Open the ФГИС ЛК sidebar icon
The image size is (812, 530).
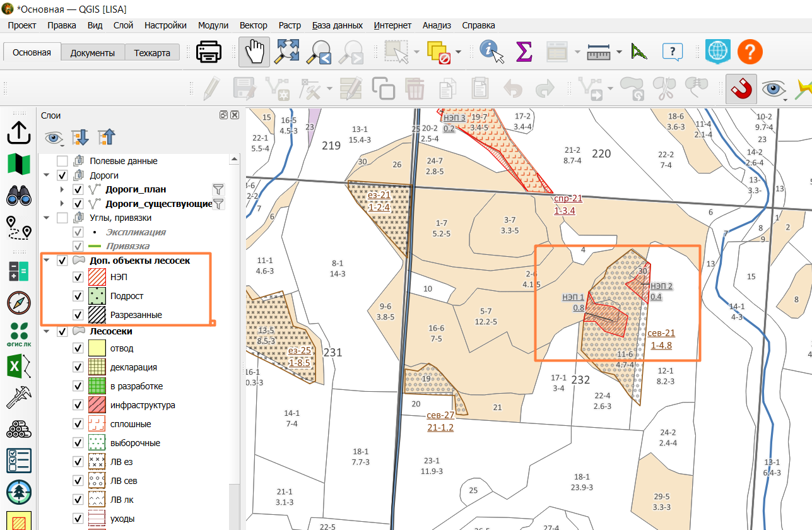coord(19,334)
